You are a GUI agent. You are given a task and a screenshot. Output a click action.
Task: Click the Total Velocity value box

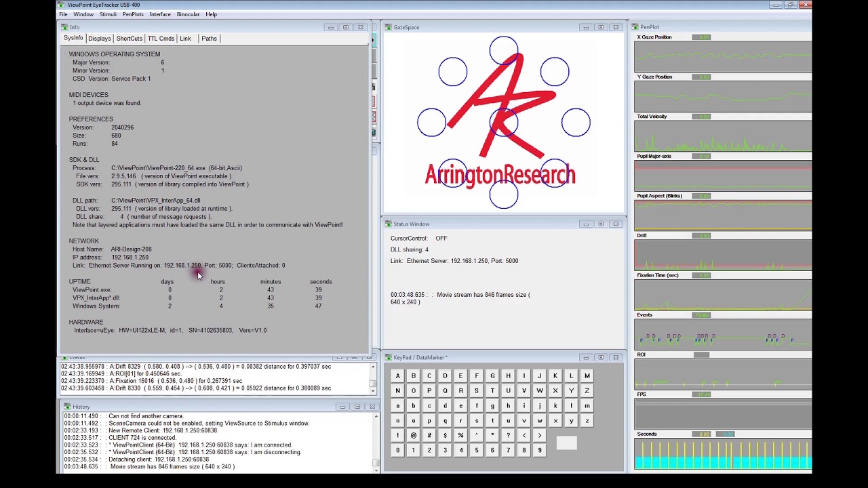click(701, 117)
